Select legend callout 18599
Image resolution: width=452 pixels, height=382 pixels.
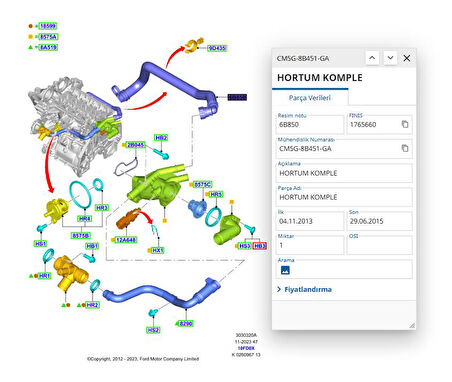pos(48,26)
